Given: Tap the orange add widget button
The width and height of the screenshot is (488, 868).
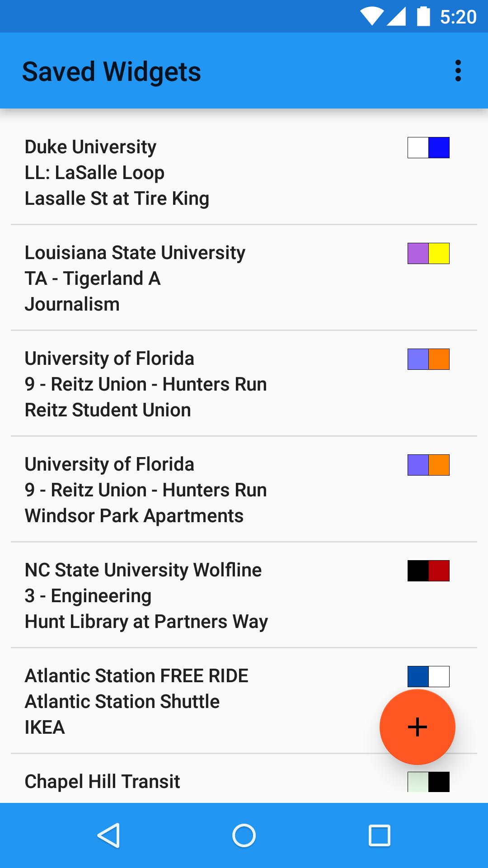Looking at the screenshot, I should pyautogui.click(x=417, y=726).
